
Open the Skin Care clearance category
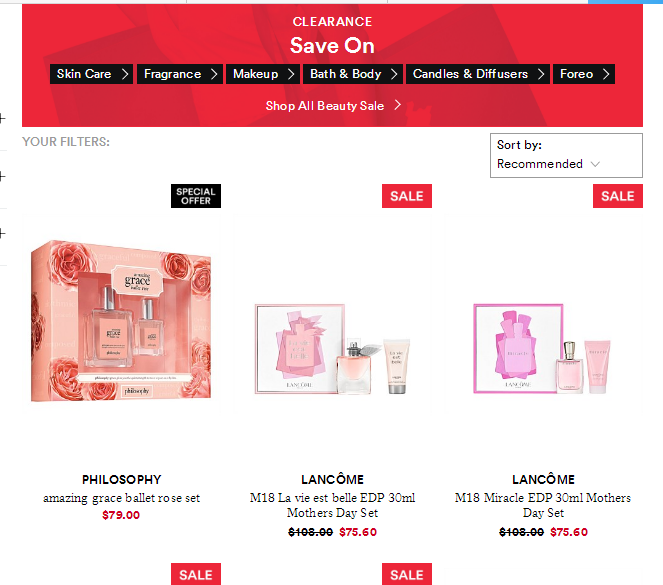tap(91, 74)
